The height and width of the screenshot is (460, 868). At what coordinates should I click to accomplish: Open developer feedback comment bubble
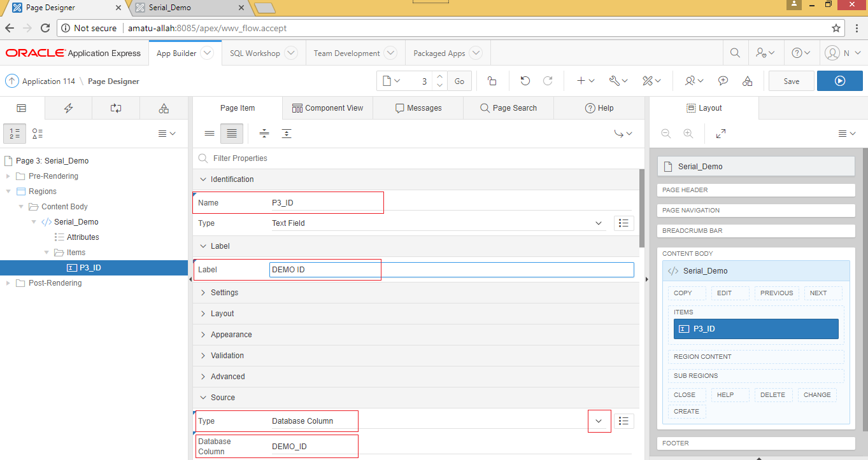(x=722, y=81)
